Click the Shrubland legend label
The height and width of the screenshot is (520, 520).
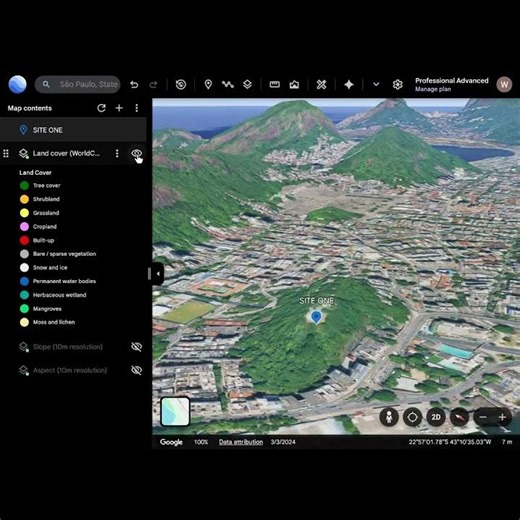pos(46,199)
